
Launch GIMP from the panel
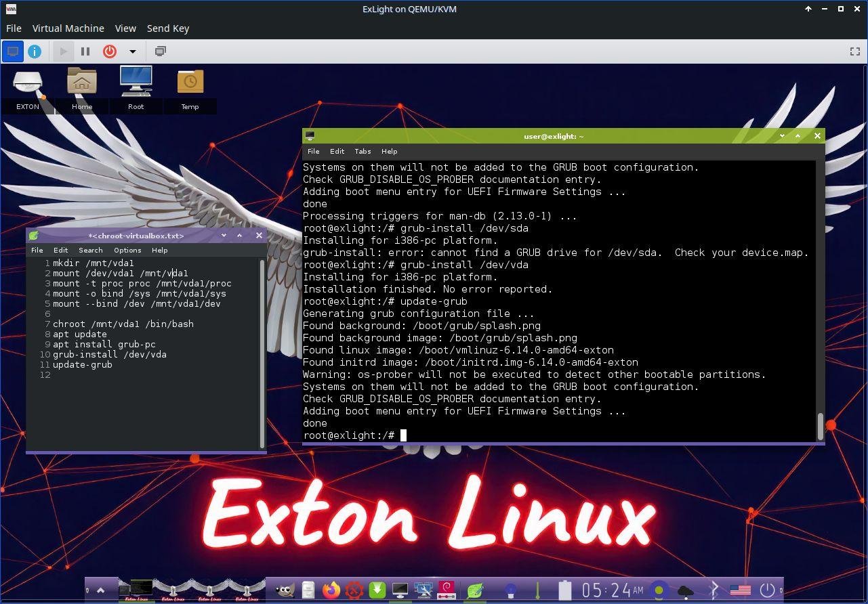click(x=285, y=590)
